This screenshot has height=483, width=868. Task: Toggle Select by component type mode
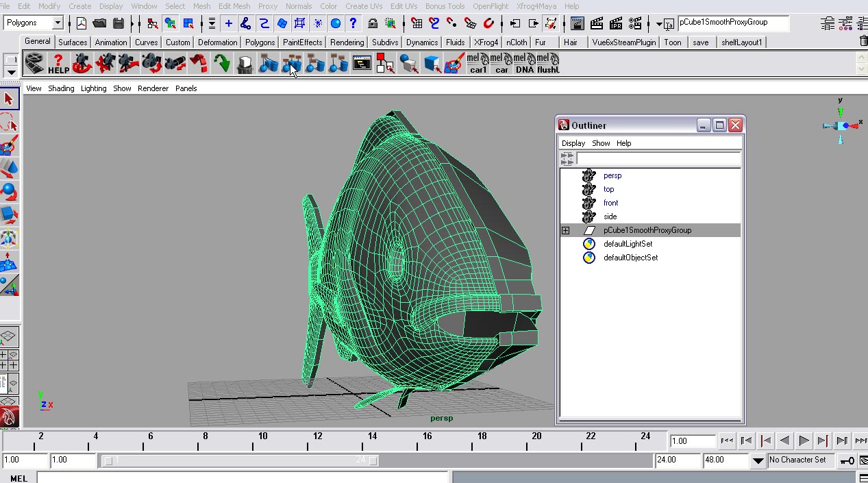(188, 23)
